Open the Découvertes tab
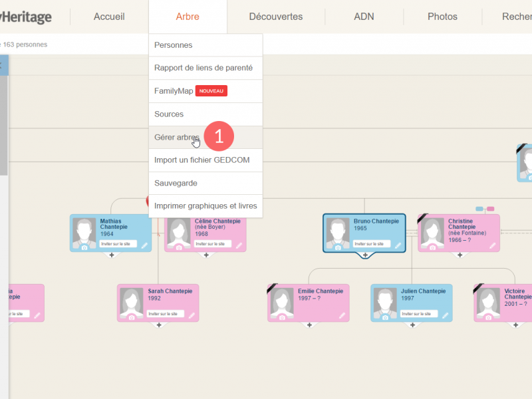Viewport: 532px width, 399px height. [275, 17]
